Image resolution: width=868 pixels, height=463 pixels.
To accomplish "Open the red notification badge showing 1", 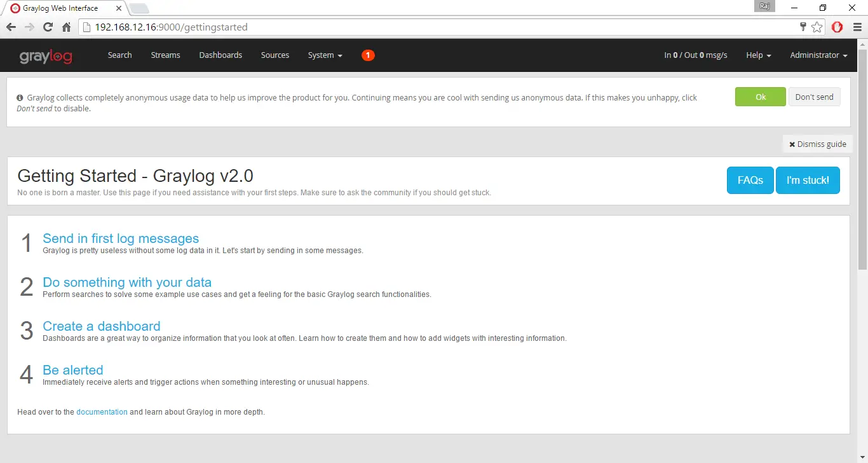I will pos(368,55).
